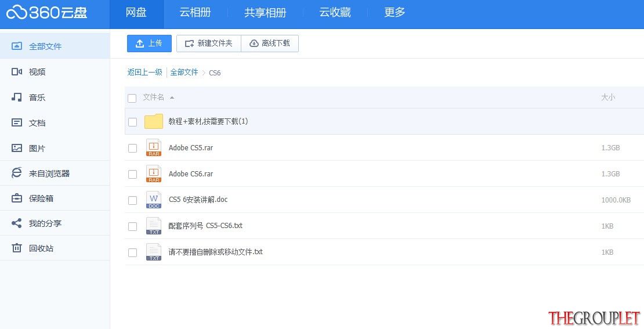Select 来自浏览器 label in the sidebar

(49, 173)
